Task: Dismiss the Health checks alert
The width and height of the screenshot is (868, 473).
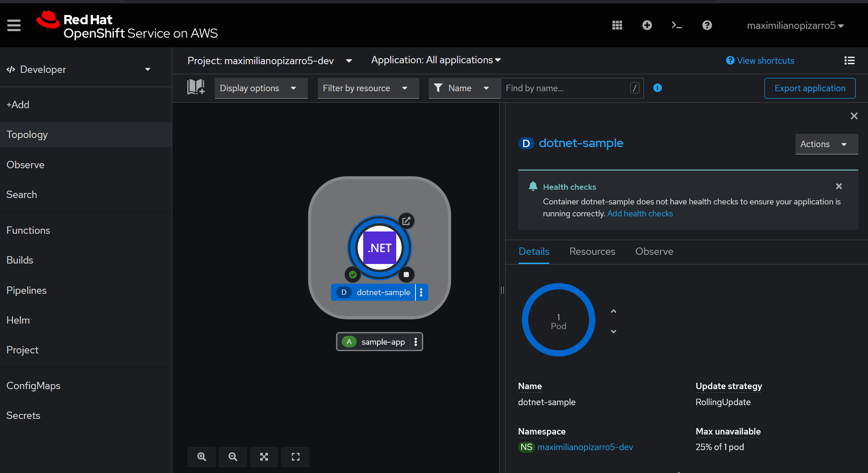Action: [x=839, y=186]
